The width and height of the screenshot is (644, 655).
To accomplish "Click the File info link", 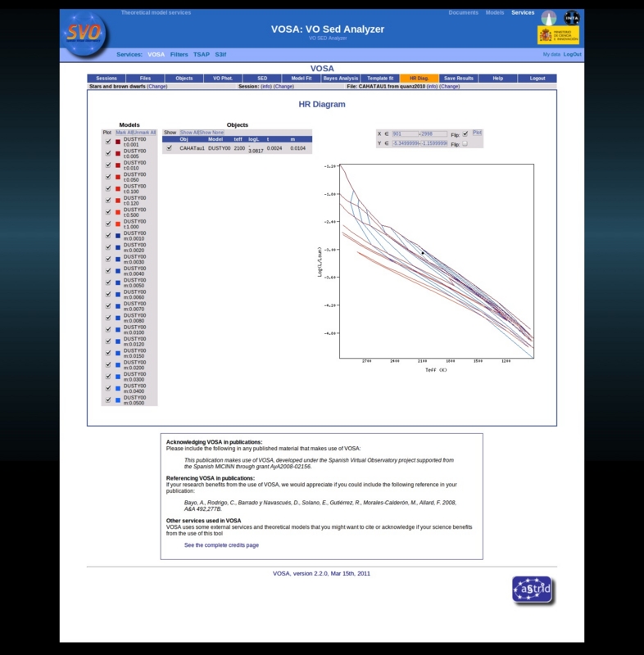I will coord(432,87).
